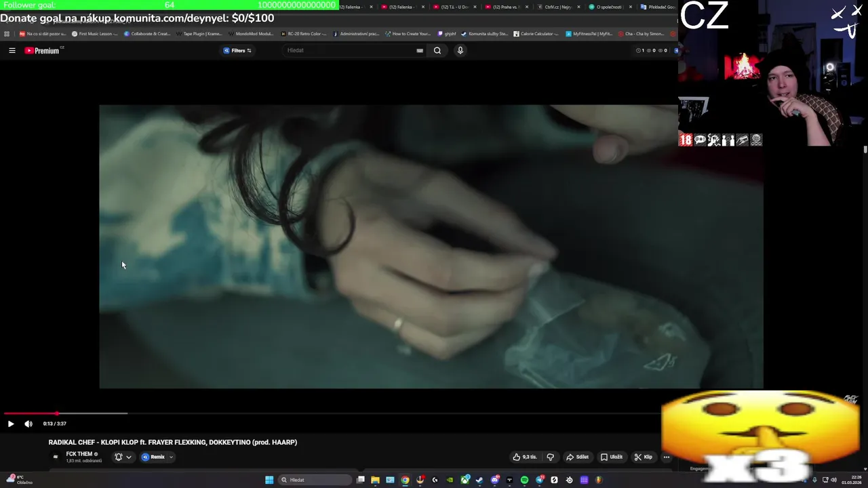868x488 pixels.
Task: Open Xbox app from taskbar
Action: (465, 480)
